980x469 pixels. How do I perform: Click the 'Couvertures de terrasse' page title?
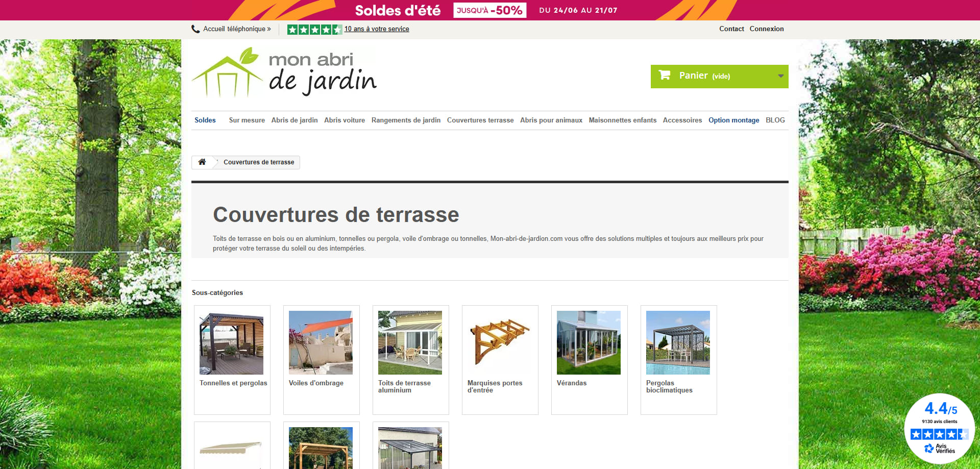pyautogui.click(x=336, y=215)
